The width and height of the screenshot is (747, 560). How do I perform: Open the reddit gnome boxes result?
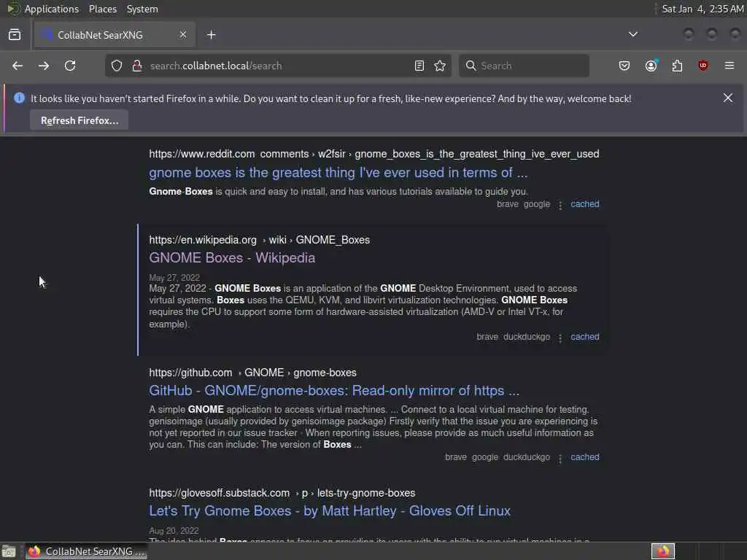tap(338, 172)
